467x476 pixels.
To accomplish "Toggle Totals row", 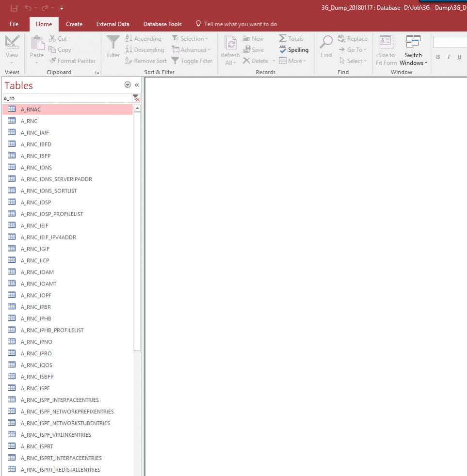I will (291, 39).
